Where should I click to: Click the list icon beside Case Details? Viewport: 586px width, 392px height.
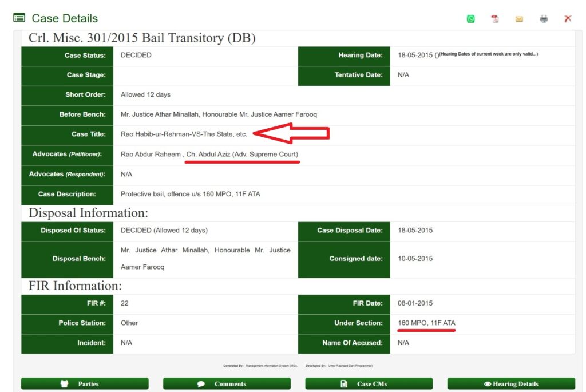(x=19, y=18)
